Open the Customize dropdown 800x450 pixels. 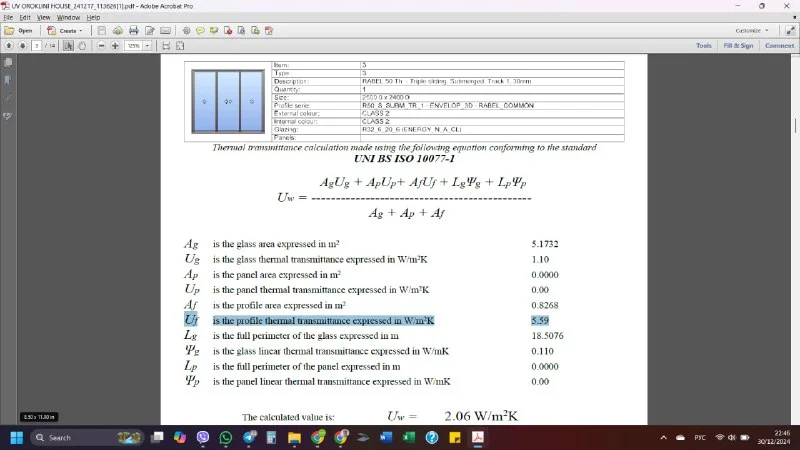752,30
